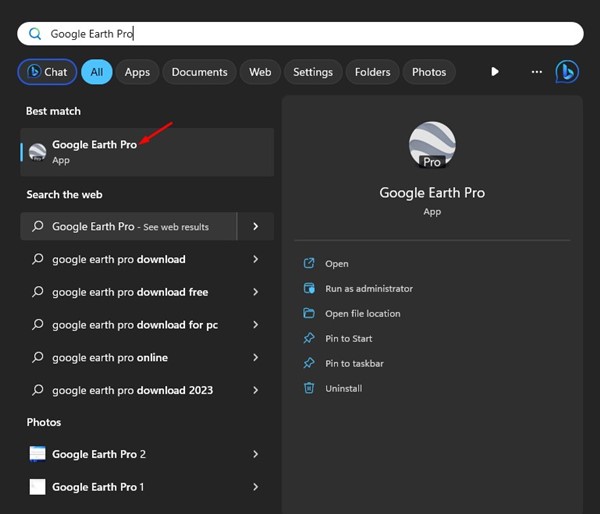Open the Chat tab

pos(46,72)
